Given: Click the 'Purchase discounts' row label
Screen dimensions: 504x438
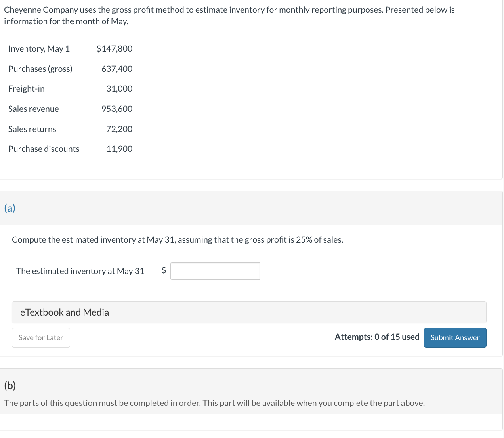Looking at the screenshot, I should tap(44, 149).
